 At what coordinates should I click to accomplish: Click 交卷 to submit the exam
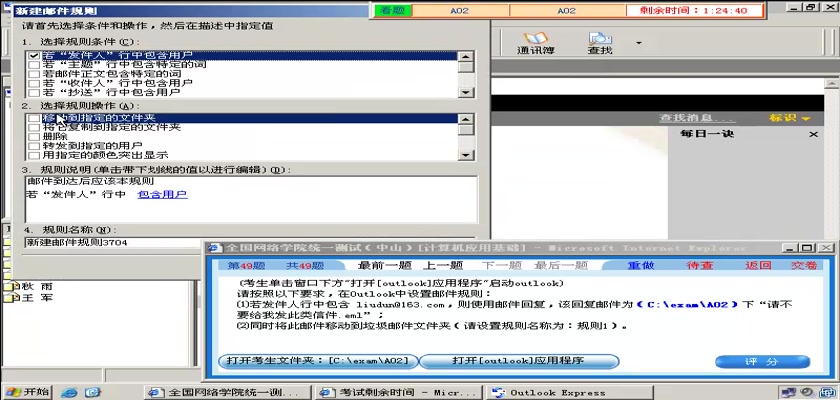coord(804,265)
